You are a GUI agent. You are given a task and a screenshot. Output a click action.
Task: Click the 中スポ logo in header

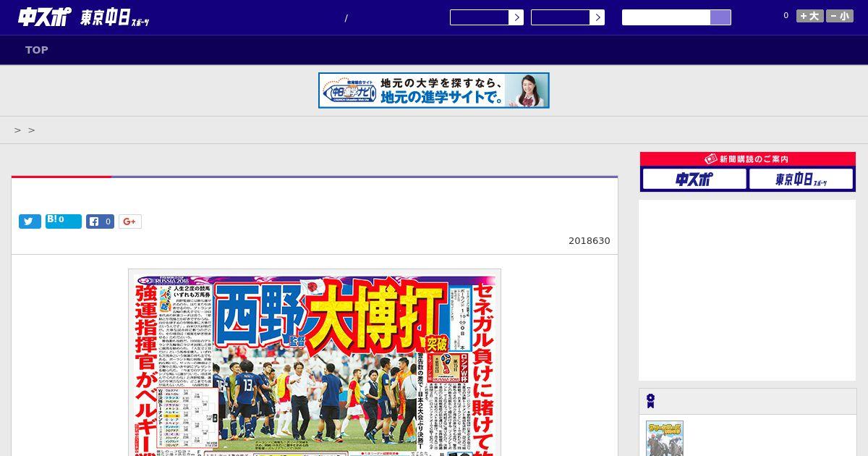point(45,17)
